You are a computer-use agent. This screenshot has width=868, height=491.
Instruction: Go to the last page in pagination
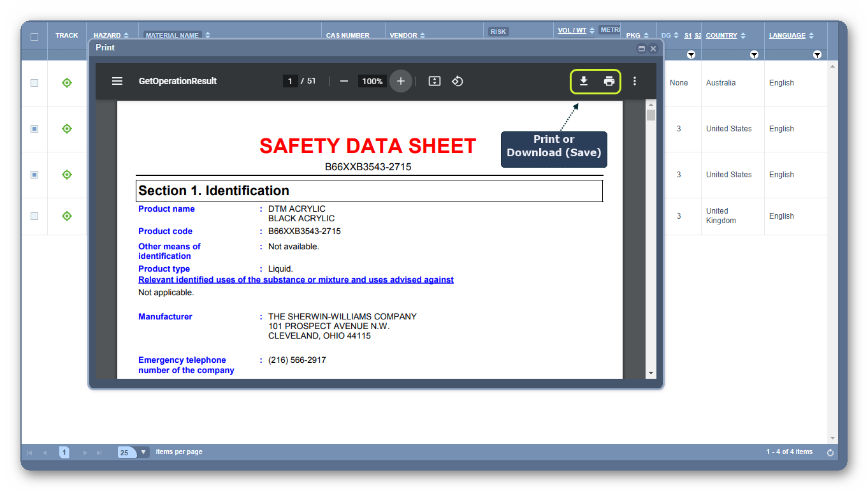click(99, 451)
